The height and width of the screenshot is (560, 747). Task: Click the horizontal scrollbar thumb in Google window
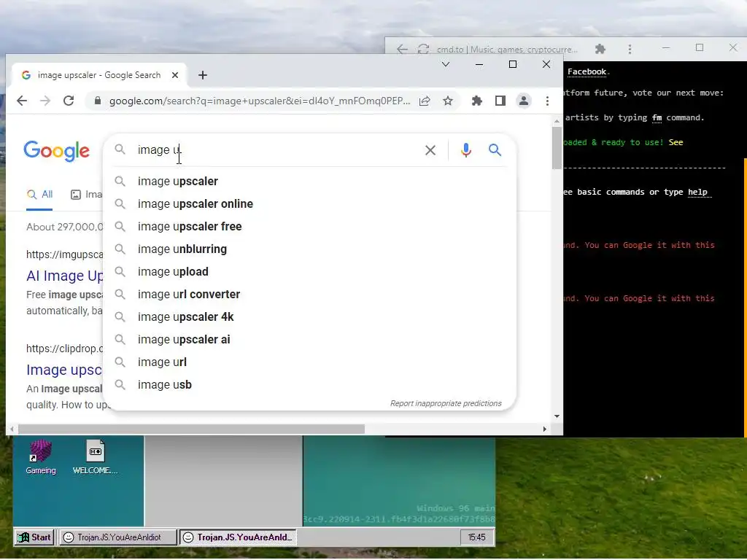(x=191, y=429)
